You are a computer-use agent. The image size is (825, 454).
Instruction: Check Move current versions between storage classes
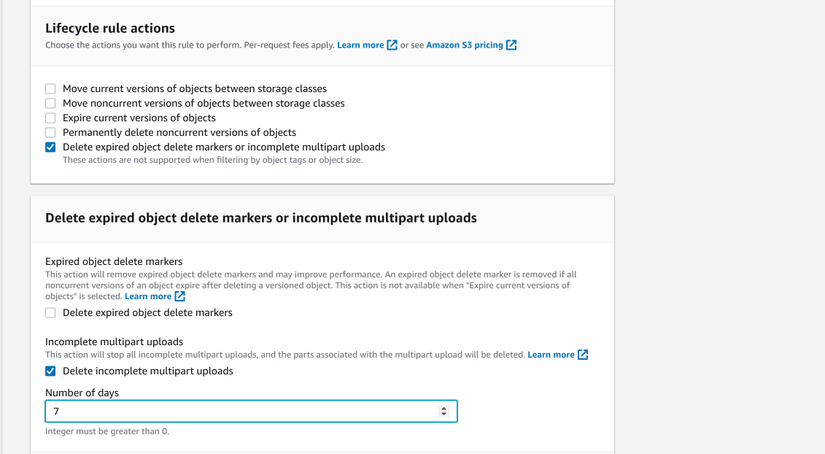(x=50, y=89)
